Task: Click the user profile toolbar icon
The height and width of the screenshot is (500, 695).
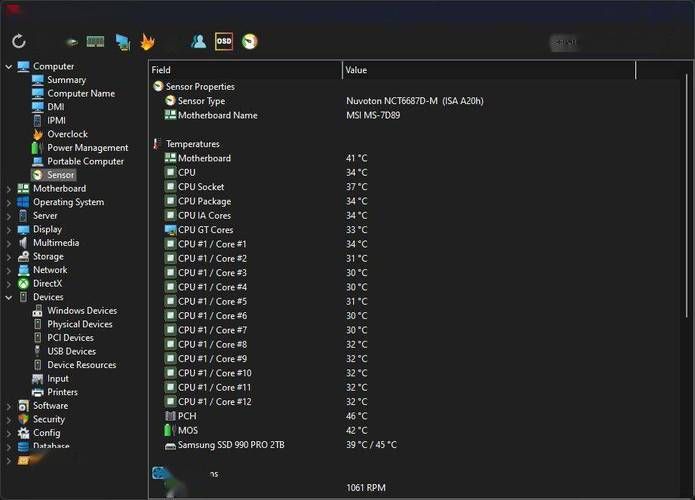Action: pyautogui.click(x=198, y=41)
